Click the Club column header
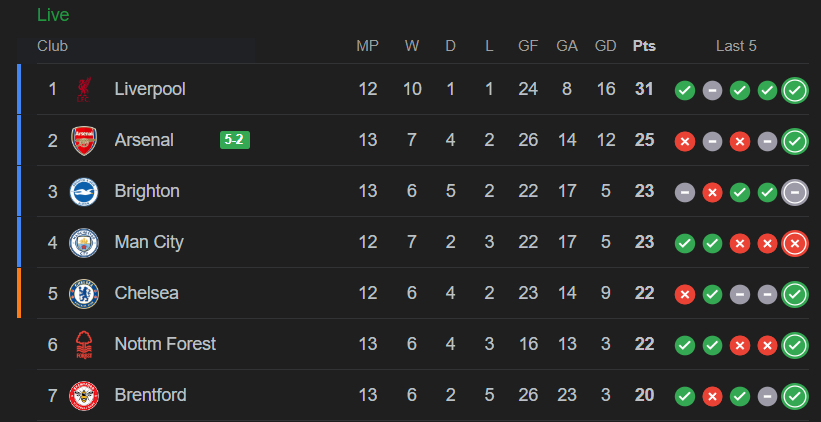 [52, 46]
